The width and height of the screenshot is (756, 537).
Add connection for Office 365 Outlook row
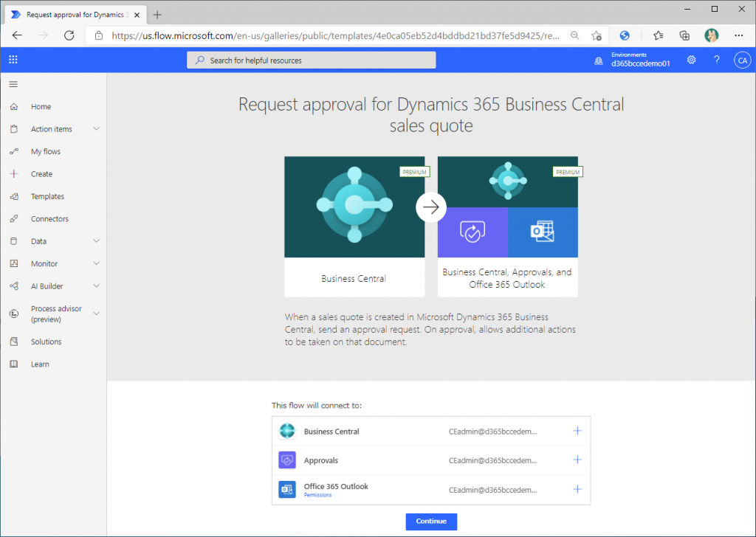click(577, 489)
